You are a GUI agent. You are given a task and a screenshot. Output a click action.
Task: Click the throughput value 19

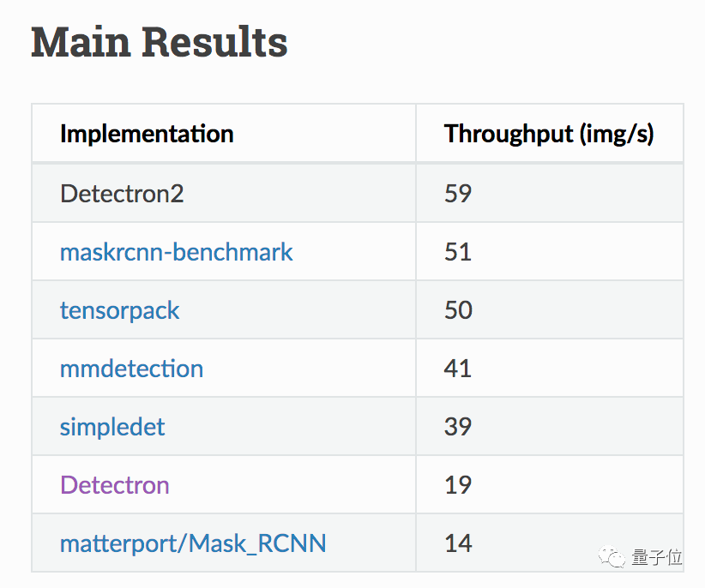(x=458, y=485)
